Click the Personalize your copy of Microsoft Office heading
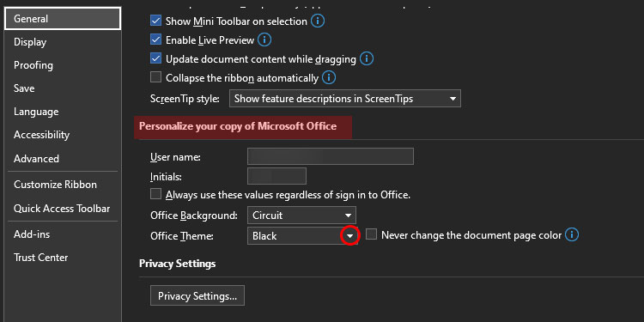Image resolution: width=644 pixels, height=322 pixels. click(x=238, y=126)
